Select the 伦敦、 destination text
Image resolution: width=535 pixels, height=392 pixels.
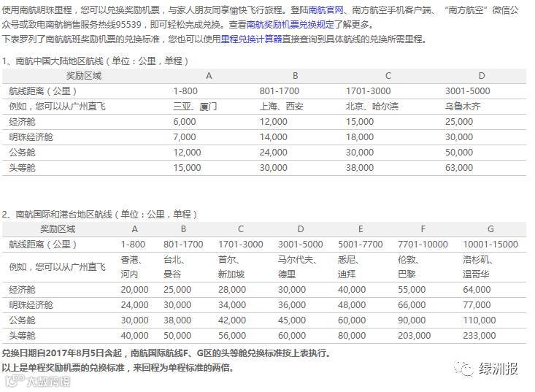pyautogui.click(x=409, y=260)
